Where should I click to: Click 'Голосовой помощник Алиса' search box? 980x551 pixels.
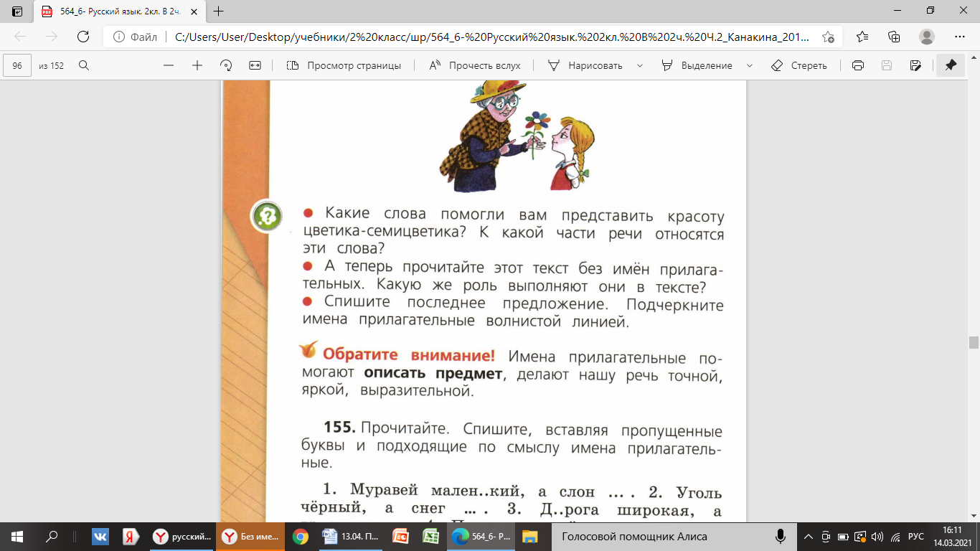pyautogui.click(x=674, y=536)
